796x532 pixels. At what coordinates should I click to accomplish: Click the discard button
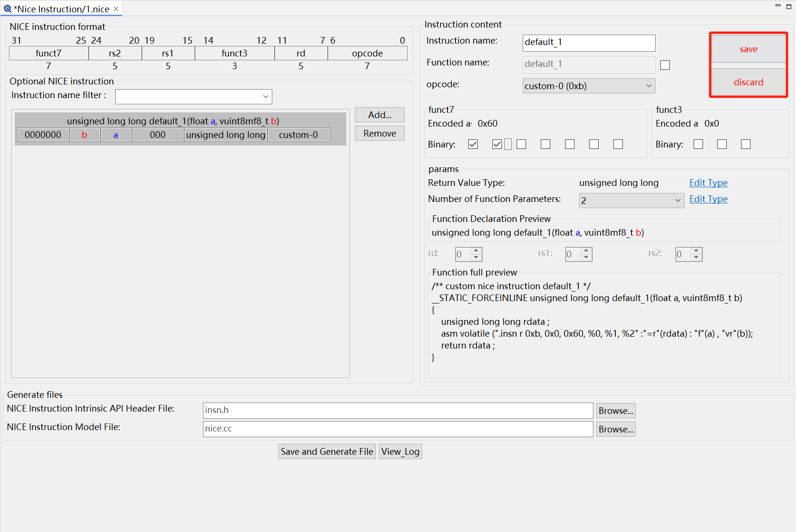748,82
